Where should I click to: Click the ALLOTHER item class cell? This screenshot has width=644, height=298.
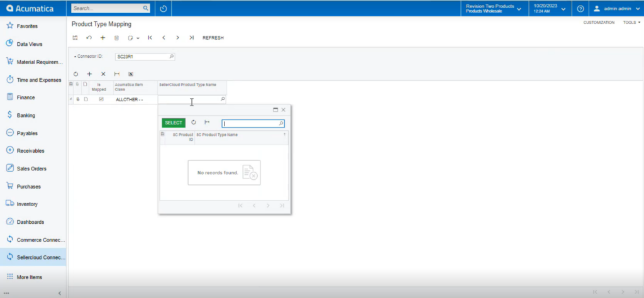pyautogui.click(x=135, y=100)
